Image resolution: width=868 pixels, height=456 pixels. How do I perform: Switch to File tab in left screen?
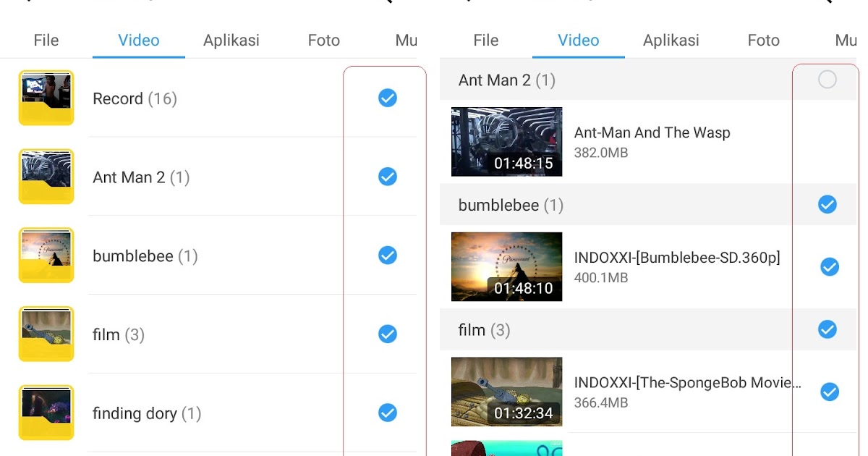click(x=46, y=41)
